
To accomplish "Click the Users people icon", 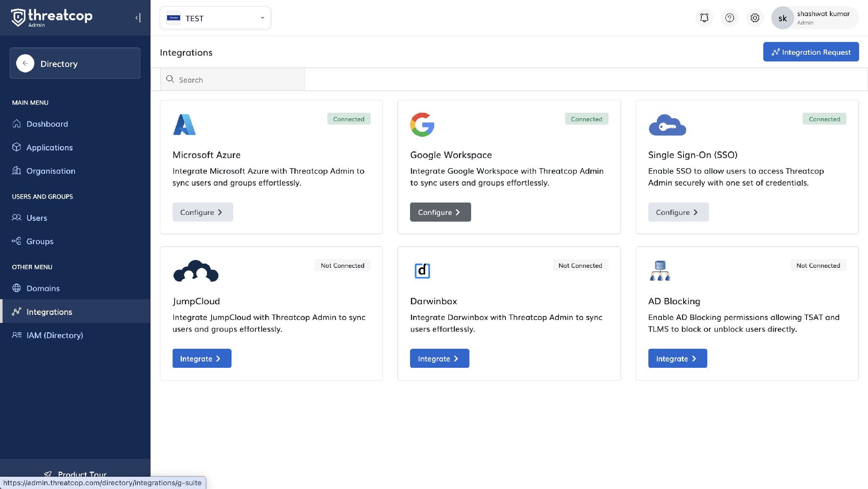I will [17, 218].
